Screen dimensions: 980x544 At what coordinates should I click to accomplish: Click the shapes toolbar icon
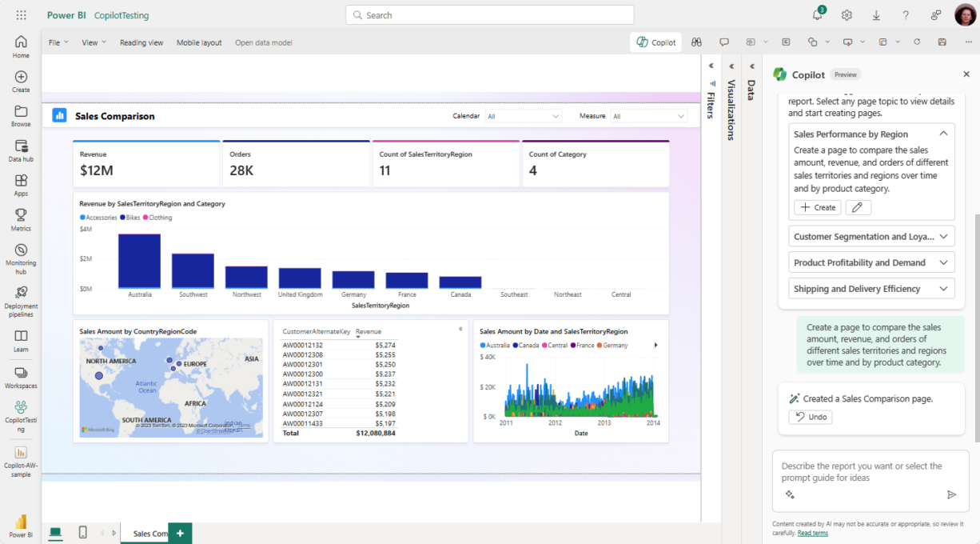pyautogui.click(x=813, y=42)
